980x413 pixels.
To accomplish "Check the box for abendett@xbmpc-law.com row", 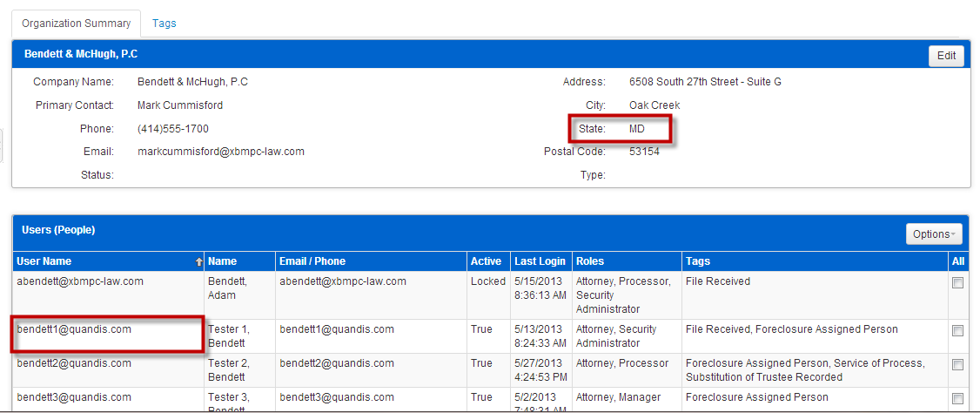I will coord(957,283).
